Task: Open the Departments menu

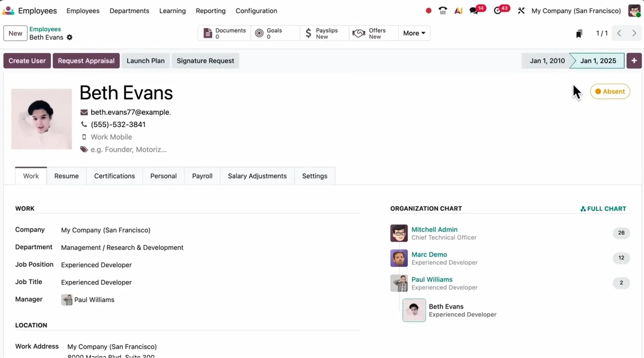Action: click(129, 11)
